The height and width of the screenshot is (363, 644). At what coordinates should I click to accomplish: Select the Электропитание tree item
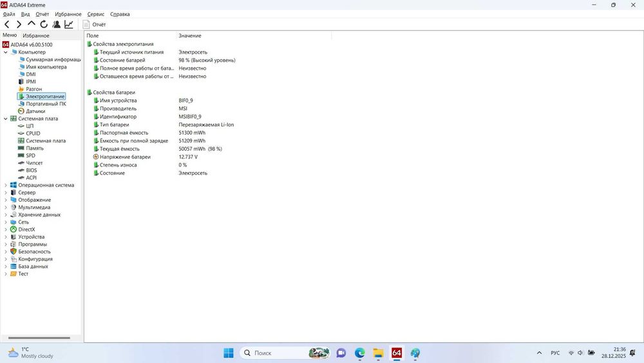(45, 97)
